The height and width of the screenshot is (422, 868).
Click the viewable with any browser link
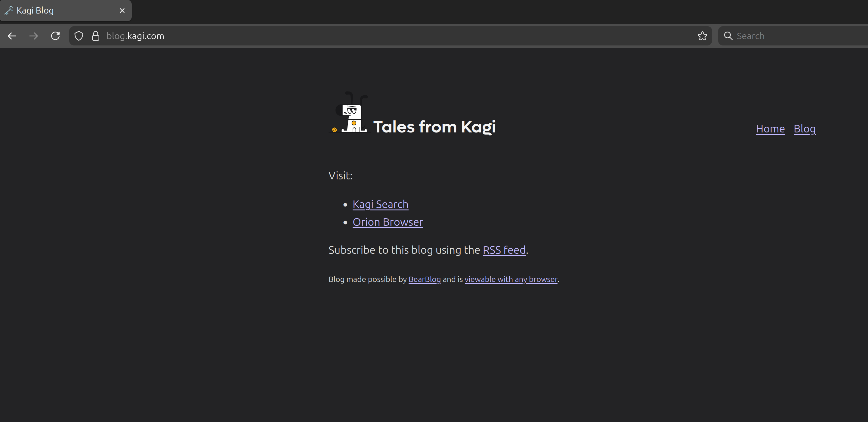pos(511,279)
